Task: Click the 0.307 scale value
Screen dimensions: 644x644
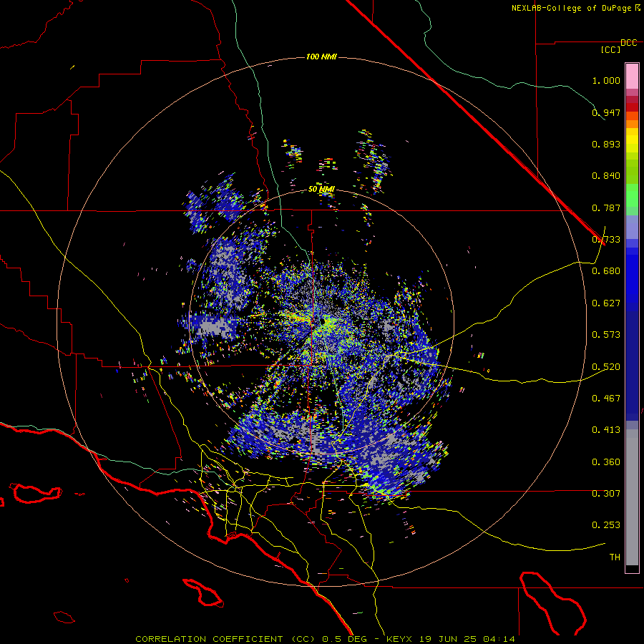Action: (x=606, y=494)
